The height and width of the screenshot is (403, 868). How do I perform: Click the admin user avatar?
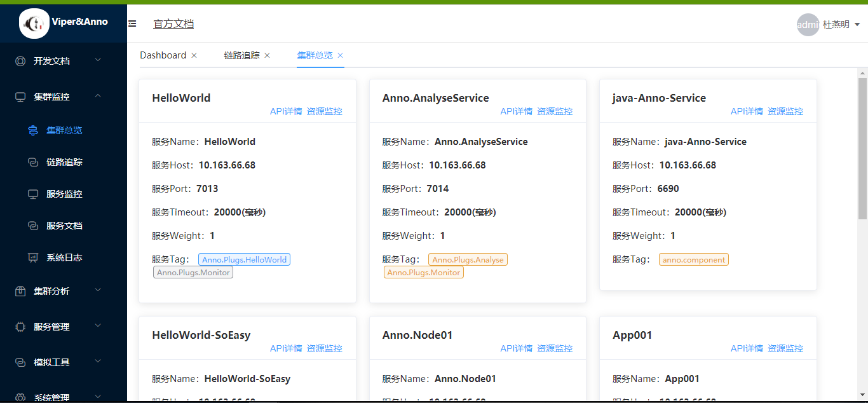click(x=808, y=25)
